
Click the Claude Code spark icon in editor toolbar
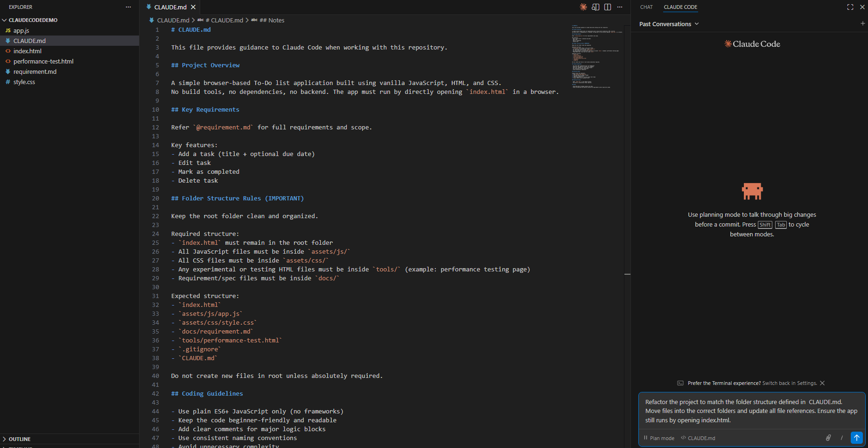point(583,7)
